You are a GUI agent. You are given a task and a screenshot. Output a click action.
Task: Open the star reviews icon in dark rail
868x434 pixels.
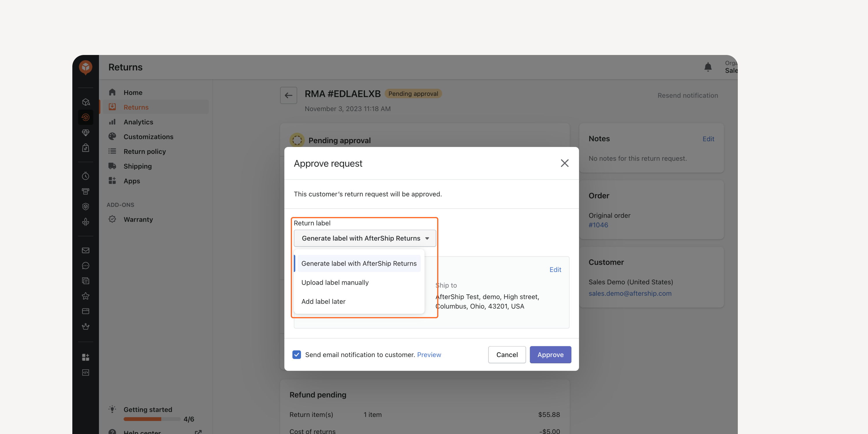point(86,296)
